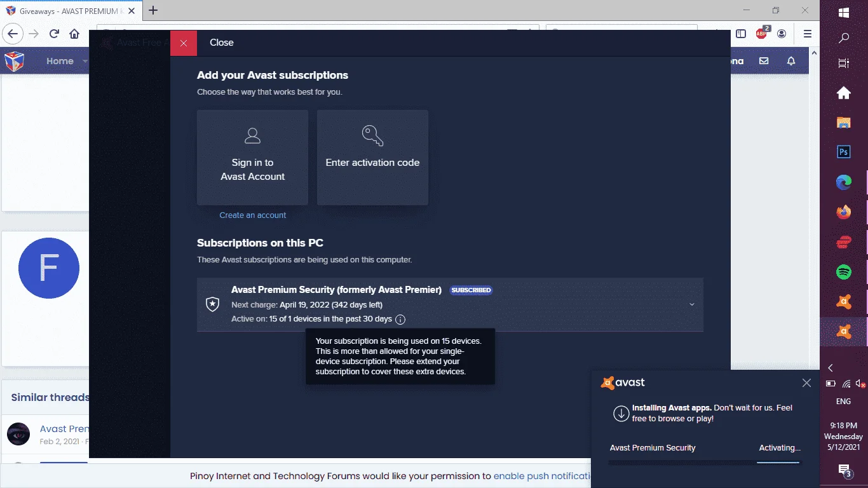868x488 pixels.
Task: Open Microsoft Edge from the taskbar
Action: [844, 182]
